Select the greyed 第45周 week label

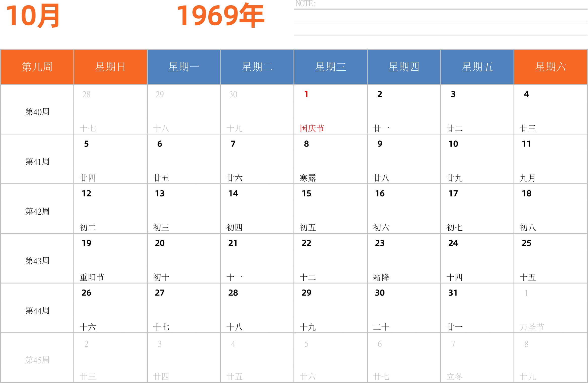pos(37,360)
